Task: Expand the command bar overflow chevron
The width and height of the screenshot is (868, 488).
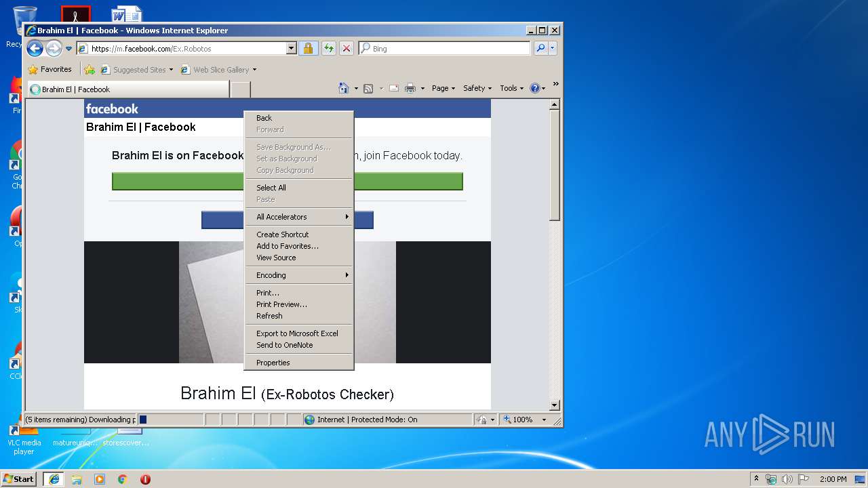Action: point(555,84)
